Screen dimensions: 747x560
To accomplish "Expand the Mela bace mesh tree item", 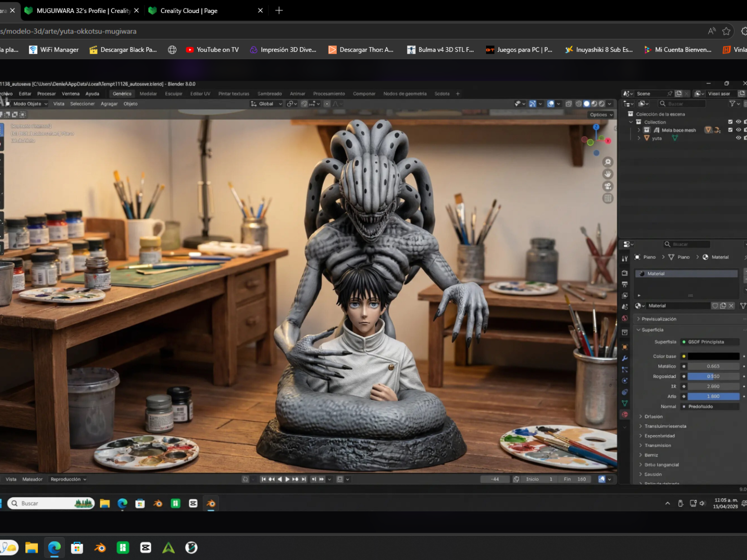I will [639, 130].
